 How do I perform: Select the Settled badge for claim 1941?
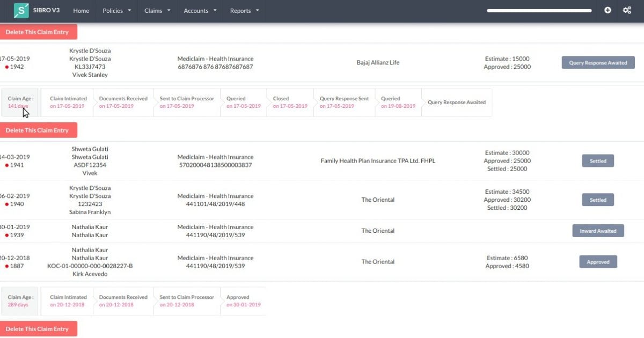point(598,160)
